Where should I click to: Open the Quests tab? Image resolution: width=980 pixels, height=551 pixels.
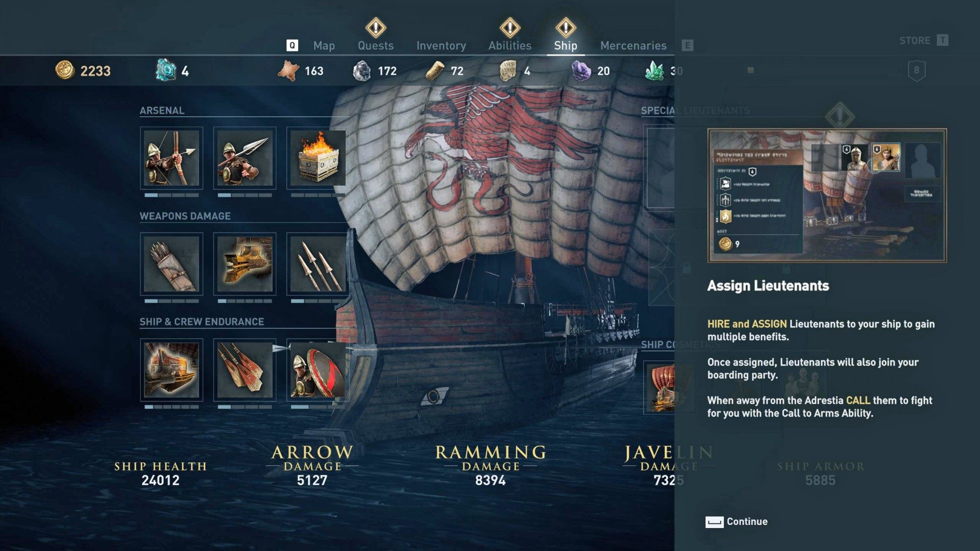tap(376, 45)
